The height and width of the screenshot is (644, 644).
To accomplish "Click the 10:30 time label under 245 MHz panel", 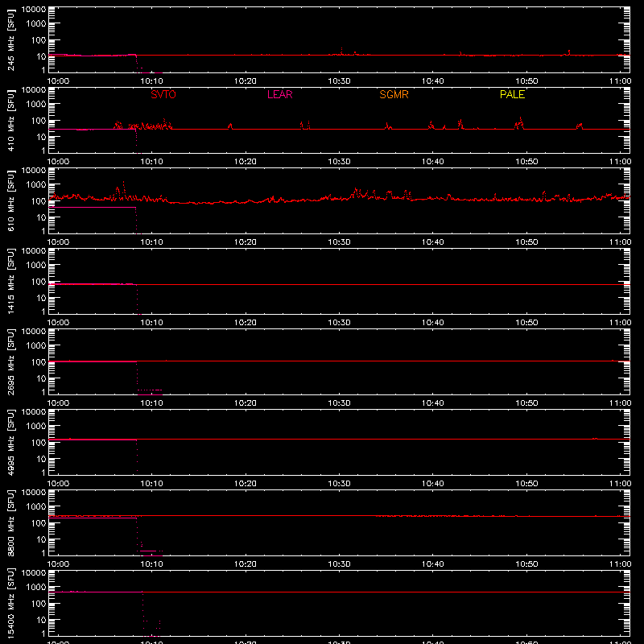I will pos(339,81).
